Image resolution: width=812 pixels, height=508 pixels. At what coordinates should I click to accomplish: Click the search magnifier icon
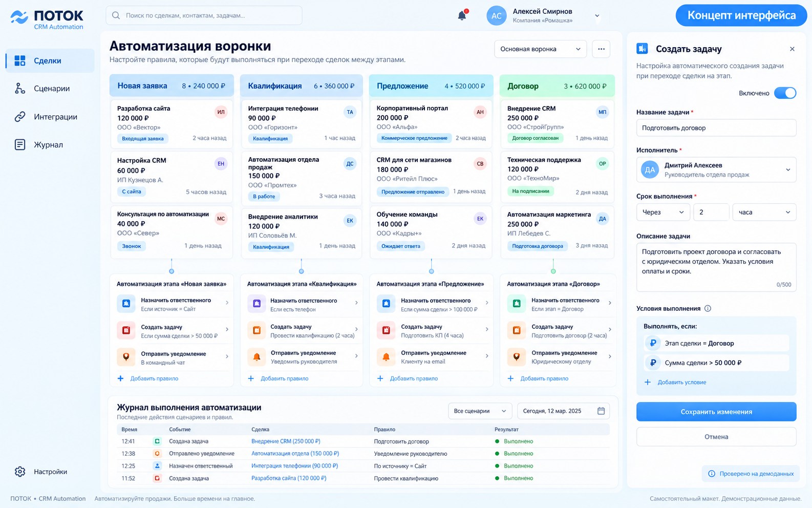(x=116, y=15)
